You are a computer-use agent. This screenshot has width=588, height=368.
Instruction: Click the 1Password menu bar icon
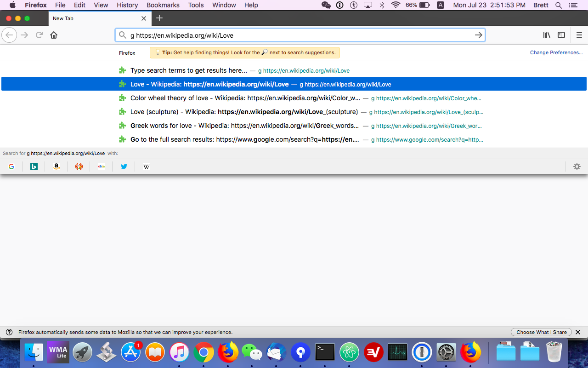[340, 5]
